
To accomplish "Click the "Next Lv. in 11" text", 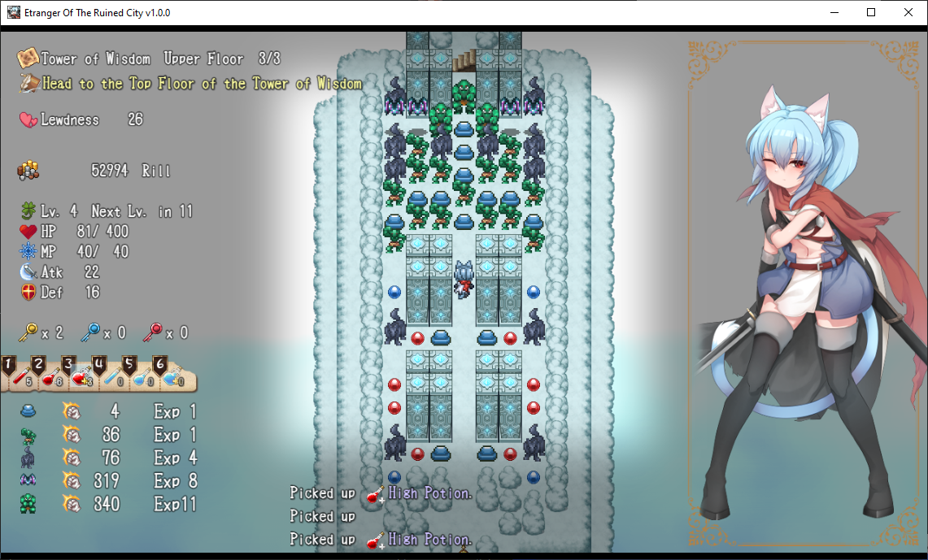I will point(142,211).
